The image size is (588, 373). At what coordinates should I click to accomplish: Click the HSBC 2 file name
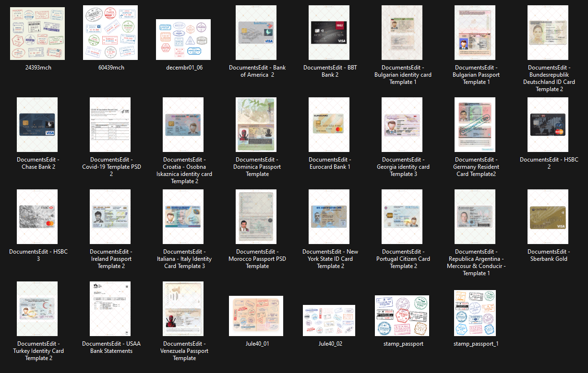548,163
